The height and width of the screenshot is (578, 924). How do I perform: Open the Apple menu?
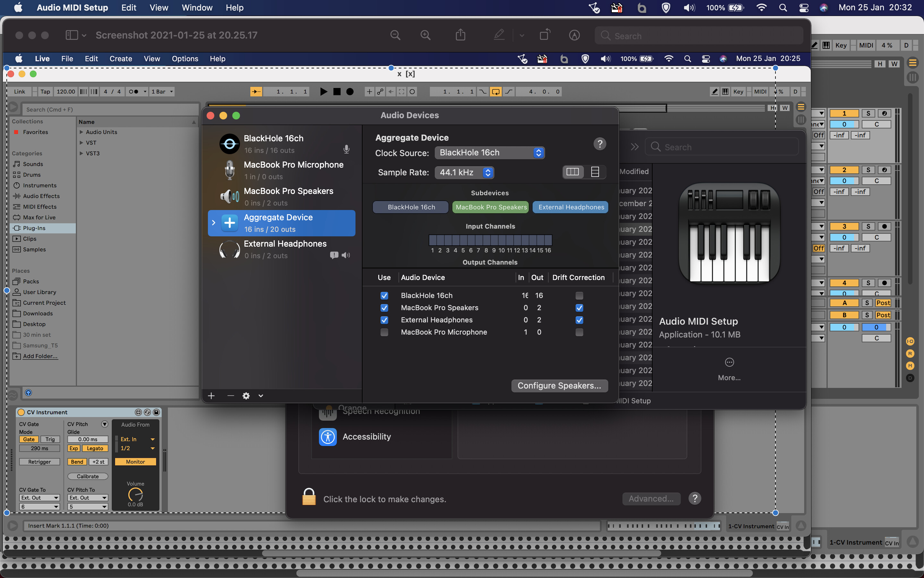18,8
